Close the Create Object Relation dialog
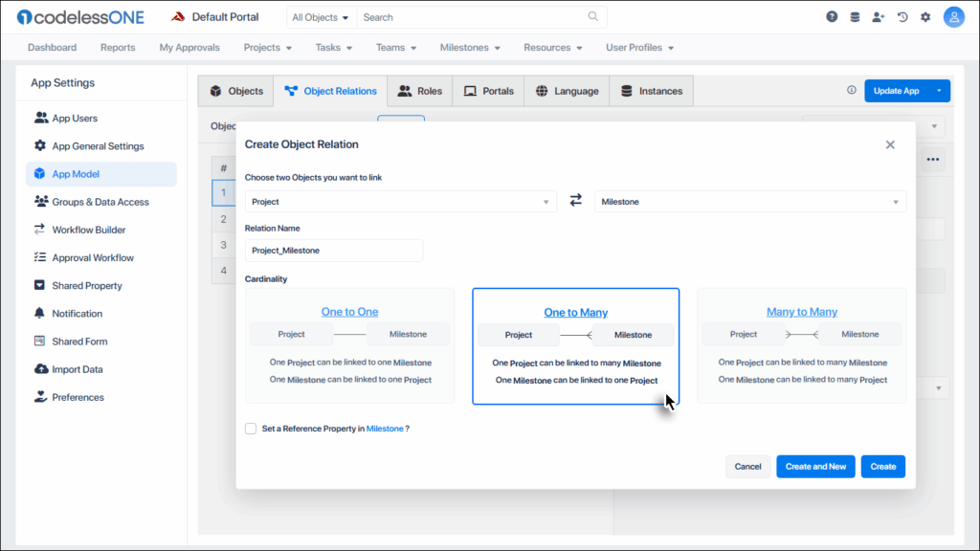The image size is (980, 551). coord(890,144)
